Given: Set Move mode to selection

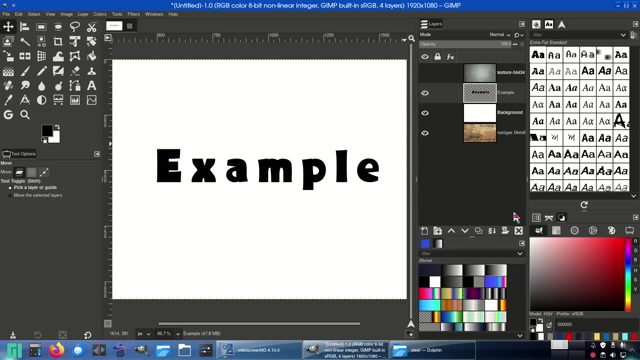Looking at the screenshot, I should tap(31, 172).
